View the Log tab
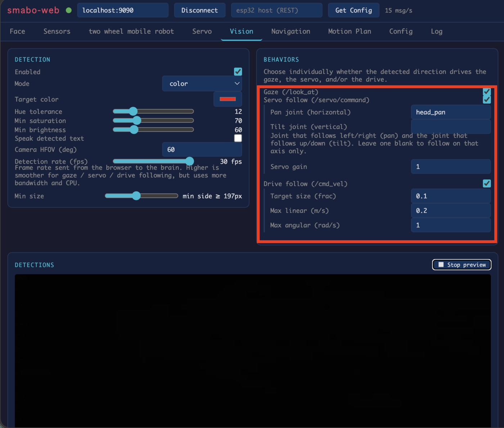 coord(437,31)
